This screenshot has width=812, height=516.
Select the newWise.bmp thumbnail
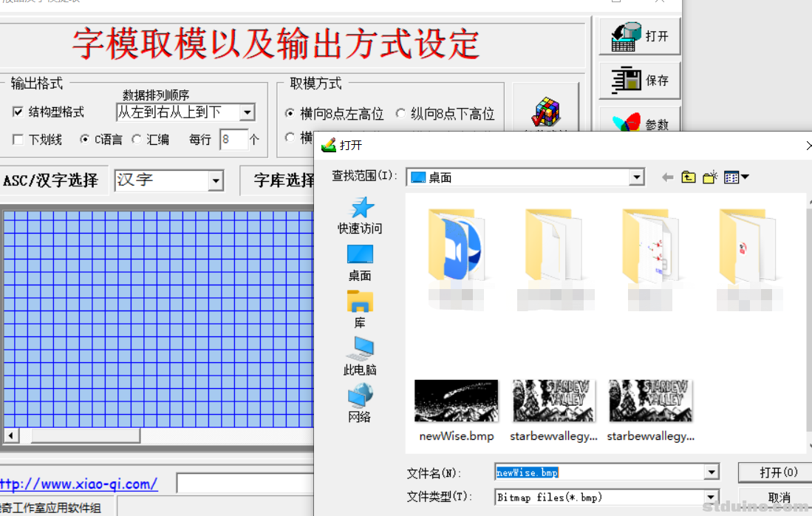(x=456, y=400)
